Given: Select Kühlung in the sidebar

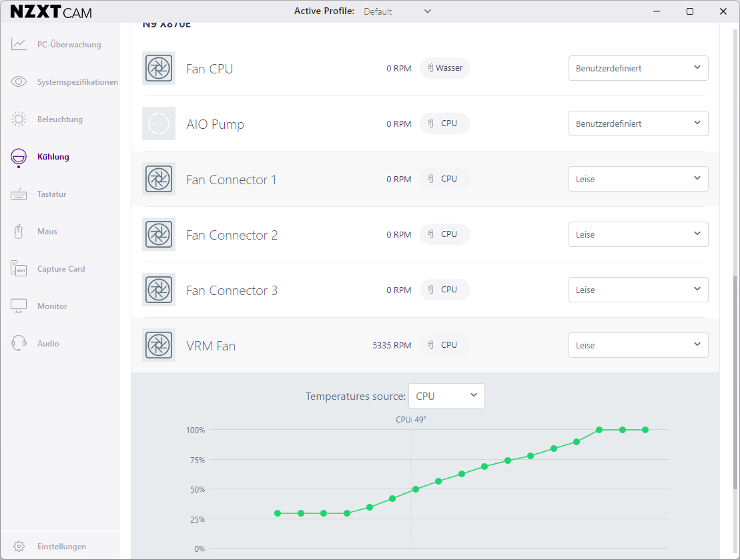Looking at the screenshot, I should point(53,157).
